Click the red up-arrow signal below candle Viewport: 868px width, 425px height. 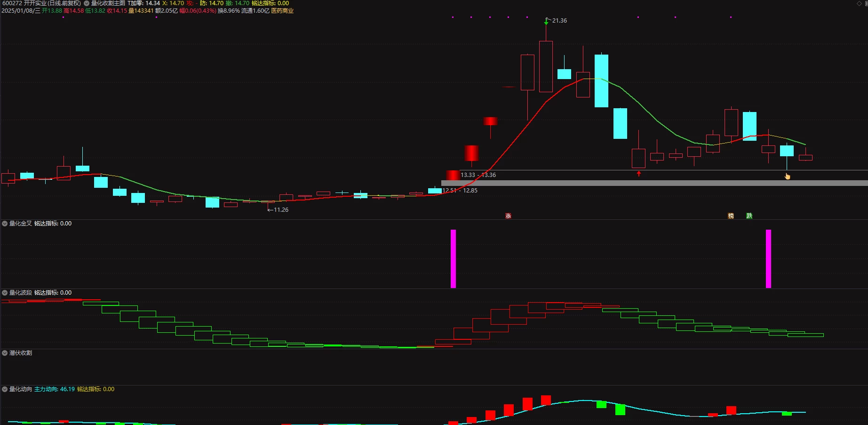coord(638,174)
